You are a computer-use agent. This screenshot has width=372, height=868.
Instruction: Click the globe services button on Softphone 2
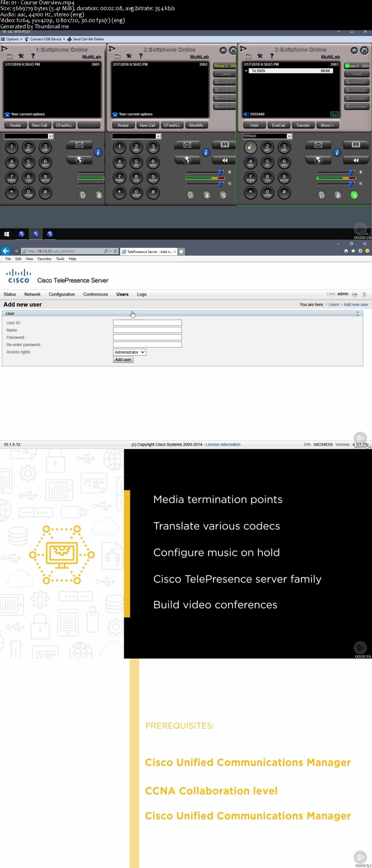pyautogui.click(x=187, y=160)
